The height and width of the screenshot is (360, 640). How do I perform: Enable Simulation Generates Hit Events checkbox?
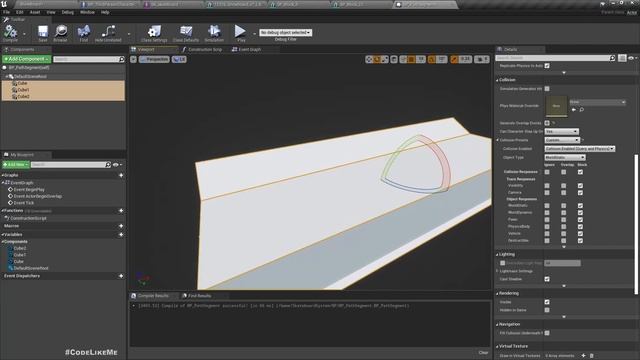[x=547, y=89]
